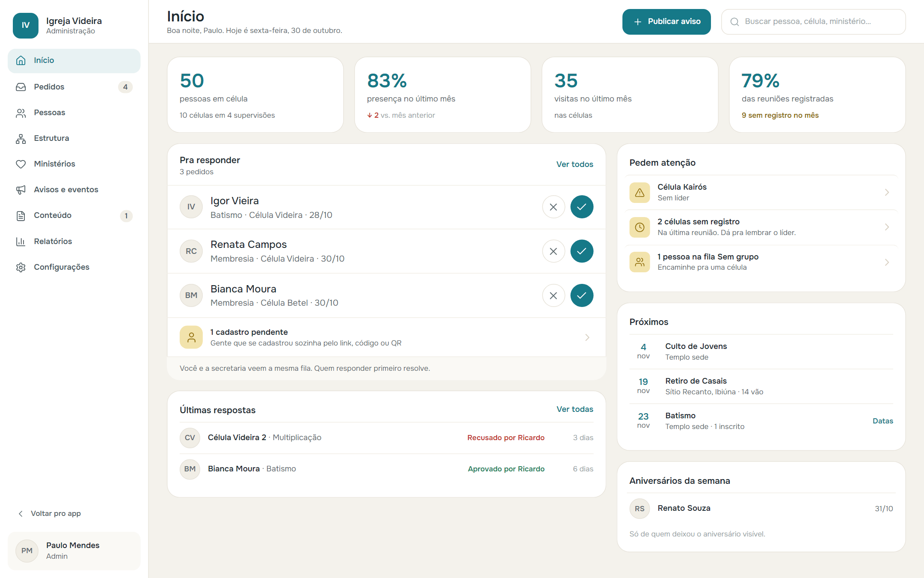924x578 pixels.
Task: Expand the 1 cadastro pendente chevron
Action: pos(587,337)
